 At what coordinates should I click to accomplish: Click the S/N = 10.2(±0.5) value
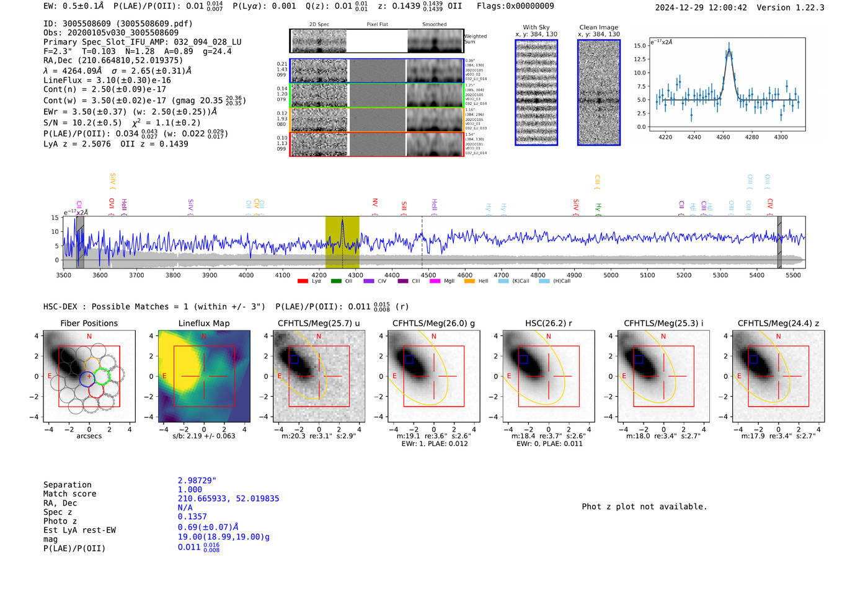click(x=82, y=123)
